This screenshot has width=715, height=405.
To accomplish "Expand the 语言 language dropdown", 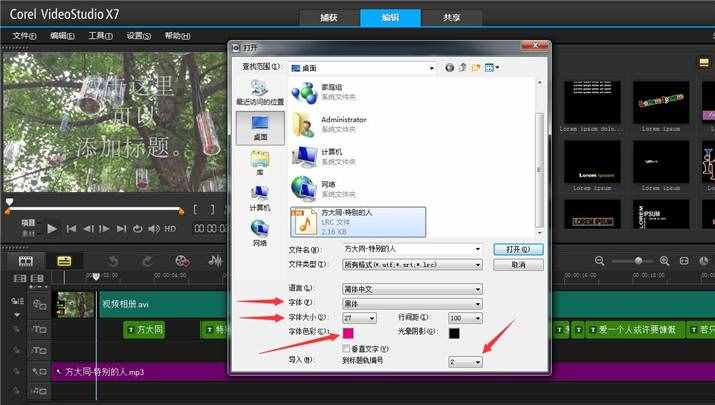I will (x=477, y=289).
